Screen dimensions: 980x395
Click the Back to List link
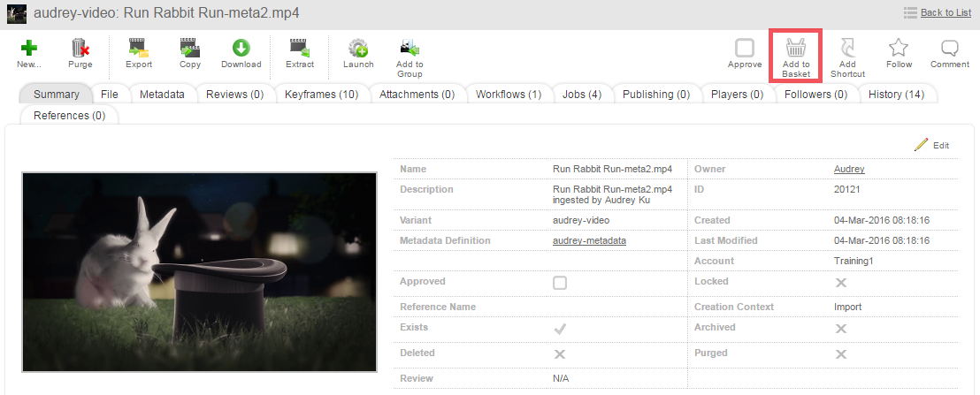point(946,12)
